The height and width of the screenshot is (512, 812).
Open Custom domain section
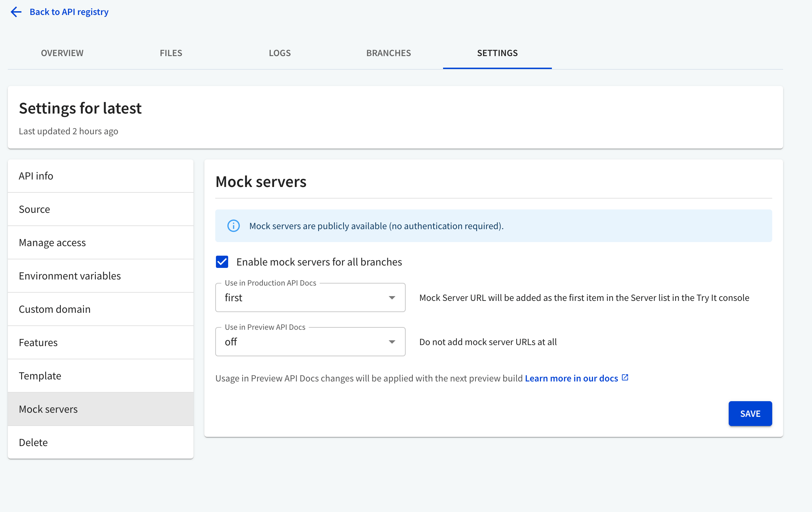coord(101,309)
